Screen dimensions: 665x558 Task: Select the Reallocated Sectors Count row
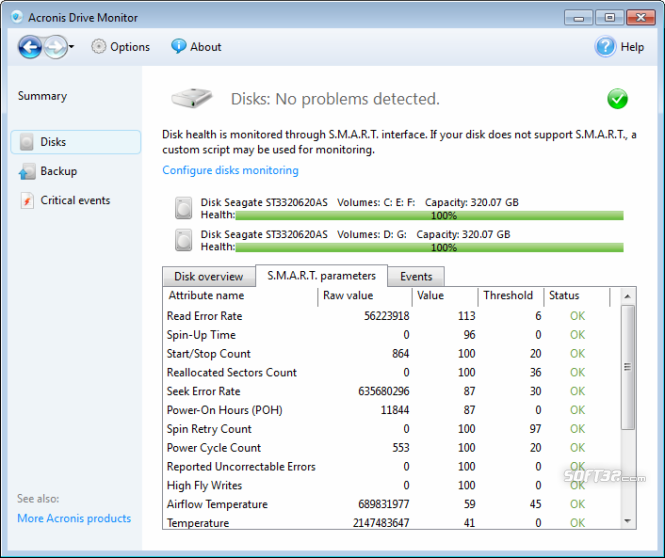pyautogui.click(x=392, y=372)
